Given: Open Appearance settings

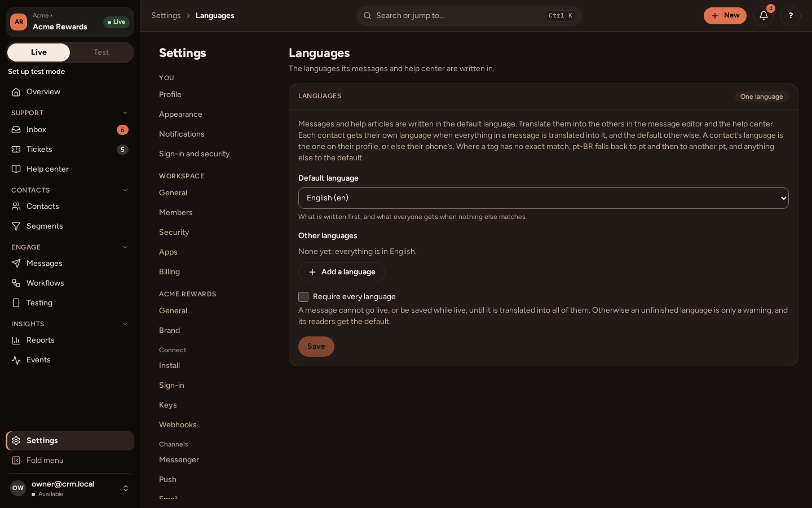Looking at the screenshot, I should (x=180, y=115).
